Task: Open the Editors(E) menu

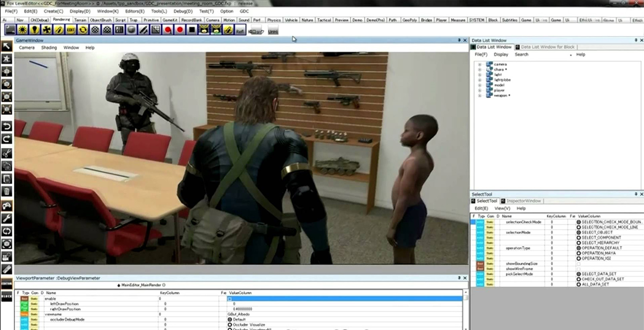Action: pyautogui.click(x=135, y=11)
